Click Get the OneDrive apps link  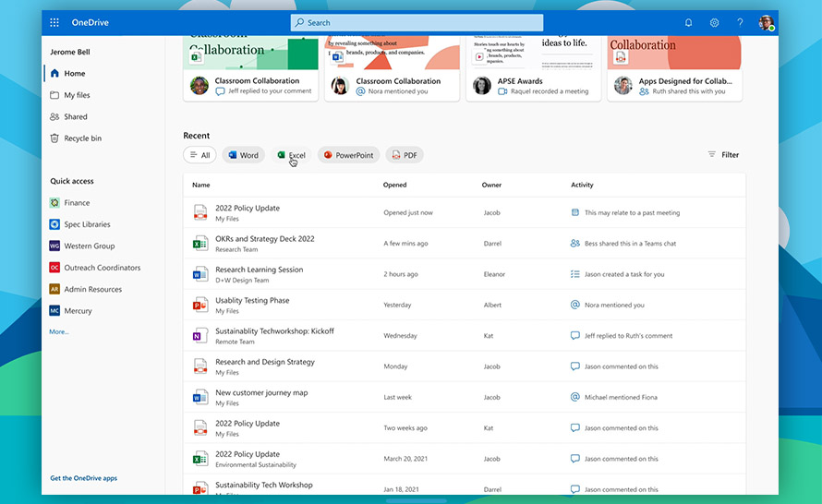coord(83,478)
